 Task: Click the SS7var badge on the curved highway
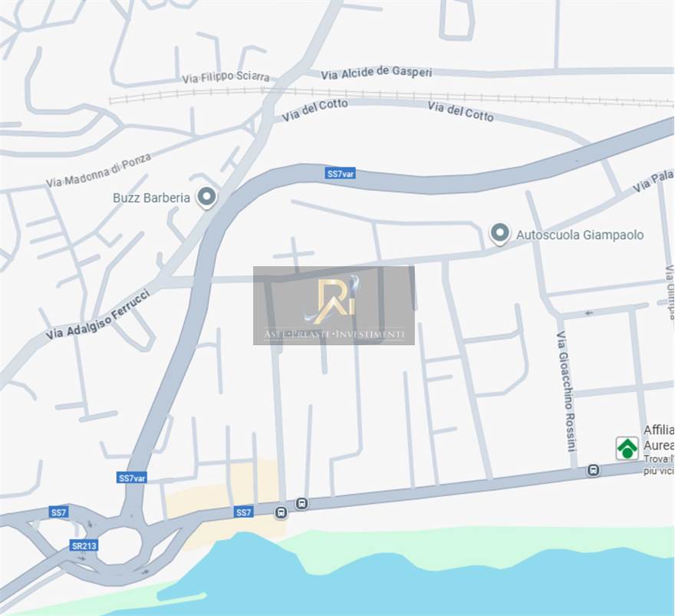pos(340,173)
